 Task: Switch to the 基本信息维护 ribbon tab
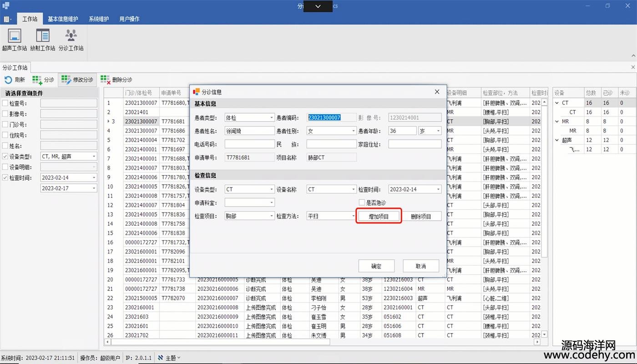pyautogui.click(x=63, y=19)
